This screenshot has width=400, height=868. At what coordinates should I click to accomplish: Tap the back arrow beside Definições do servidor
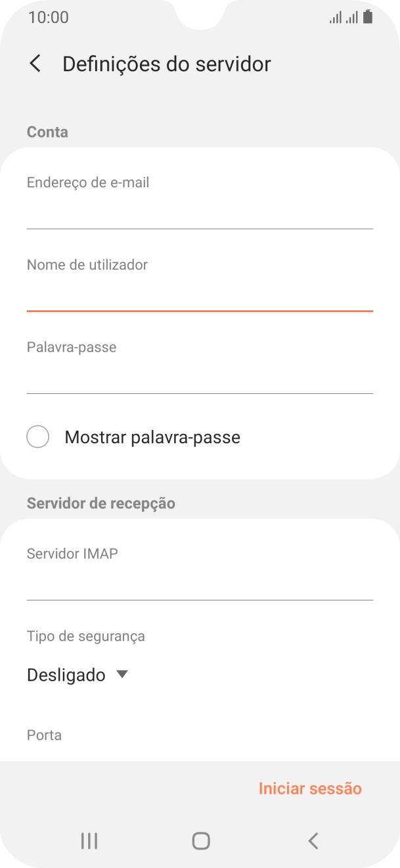(35, 64)
